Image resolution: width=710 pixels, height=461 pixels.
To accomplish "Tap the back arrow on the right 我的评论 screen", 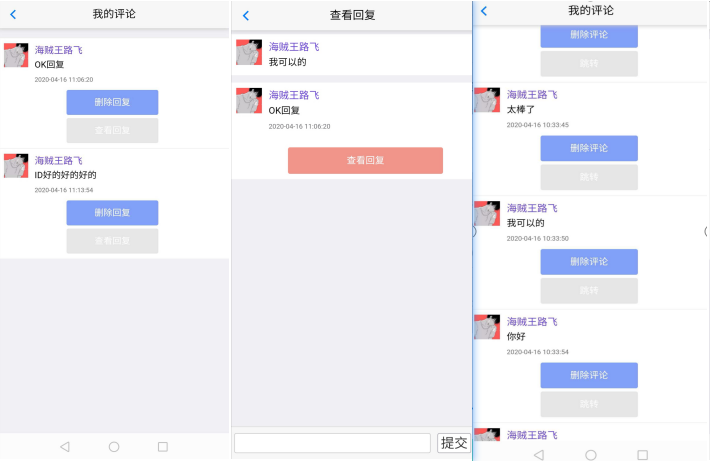I will point(484,11).
